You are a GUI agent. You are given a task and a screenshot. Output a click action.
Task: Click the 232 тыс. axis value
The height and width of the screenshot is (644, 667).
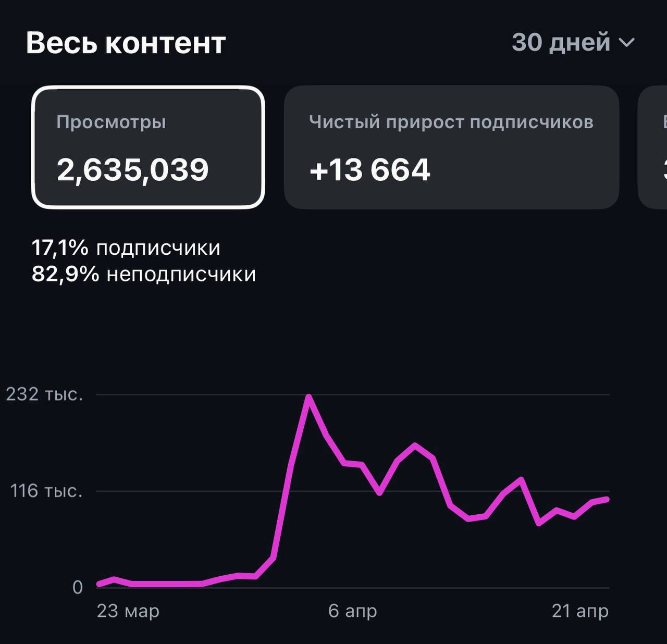point(44,394)
